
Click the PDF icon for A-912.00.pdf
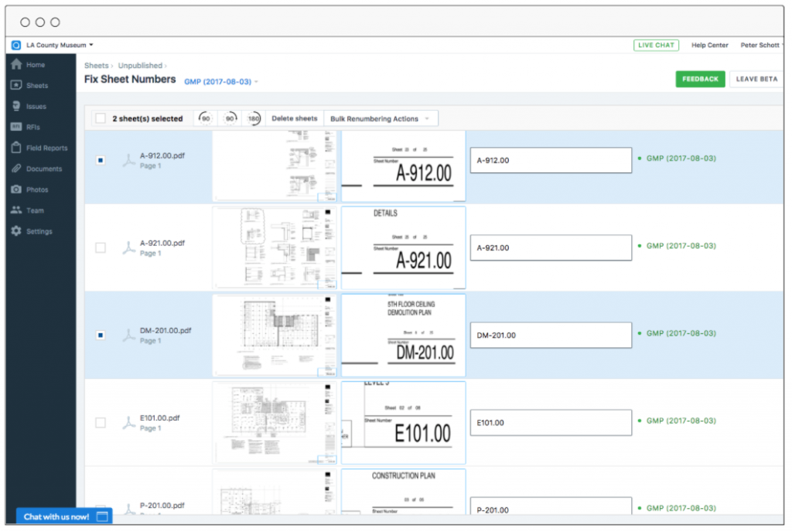pyautogui.click(x=129, y=161)
